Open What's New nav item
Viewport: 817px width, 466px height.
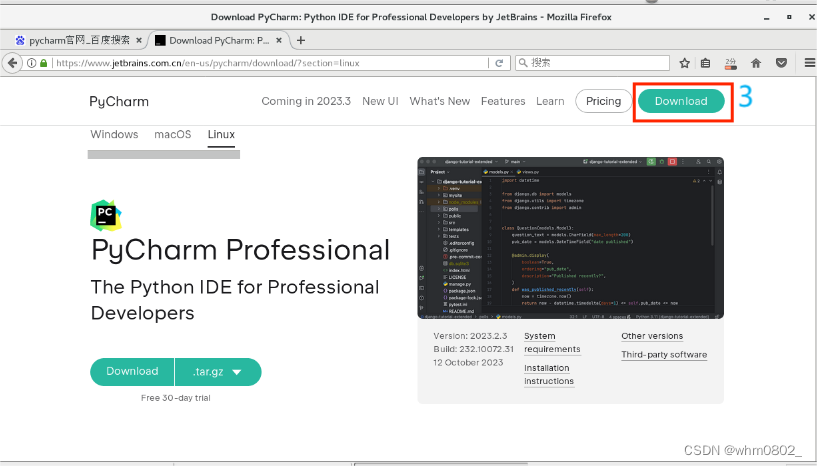coord(440,101)
